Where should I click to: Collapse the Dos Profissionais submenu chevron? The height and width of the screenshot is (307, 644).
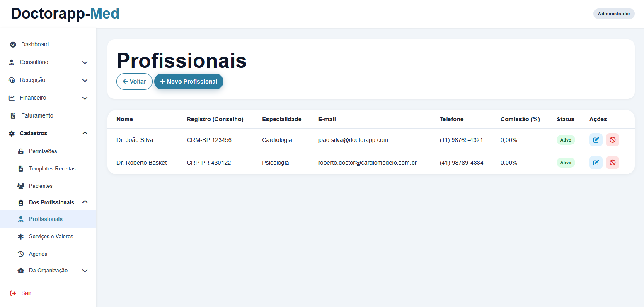point(85,202)
